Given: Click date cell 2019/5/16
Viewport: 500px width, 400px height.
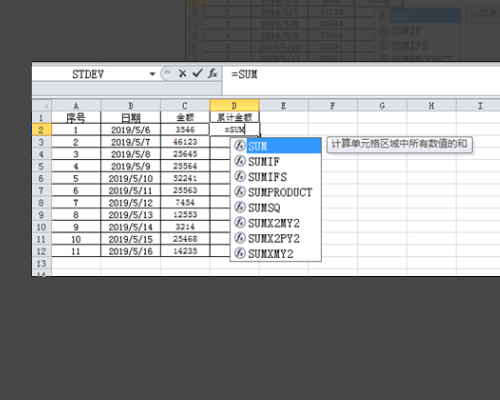Looking at the screenshot, I should 131,251.
